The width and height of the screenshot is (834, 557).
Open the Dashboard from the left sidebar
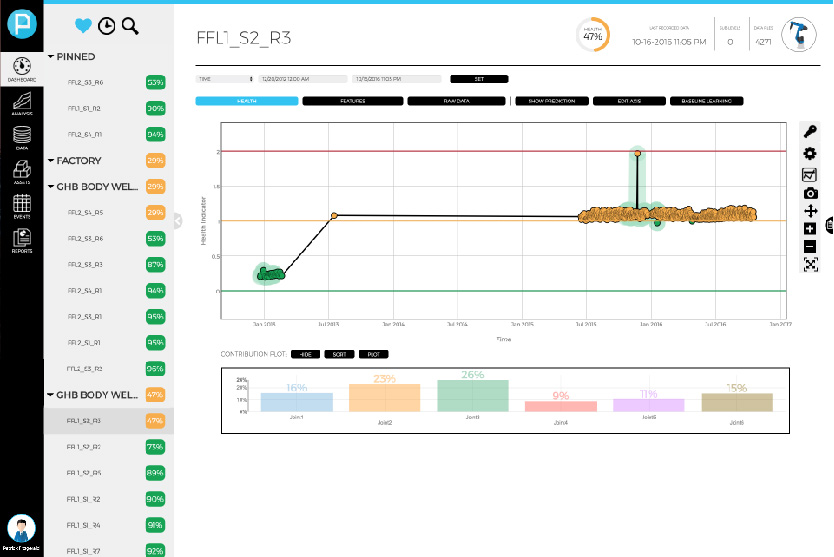point(21,66)
